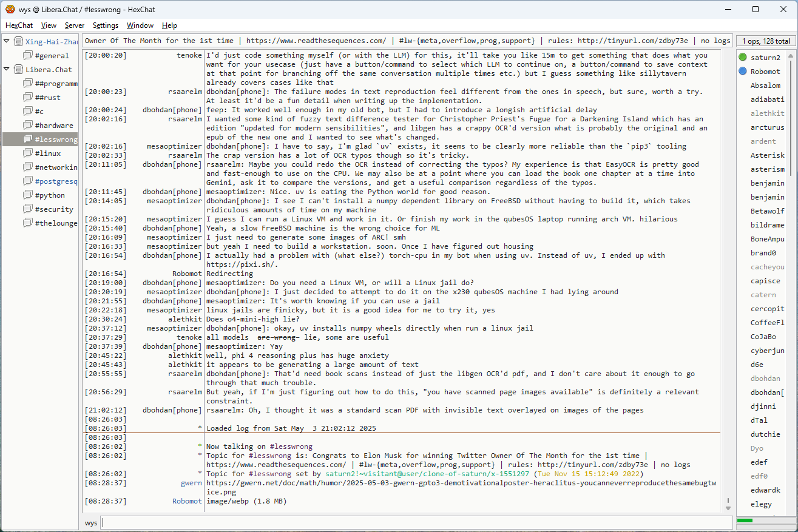Image resolution: width=798 pixels, height=532 pixels.
Task: Select user cacheyou in the user list
Action: point(767,267)
